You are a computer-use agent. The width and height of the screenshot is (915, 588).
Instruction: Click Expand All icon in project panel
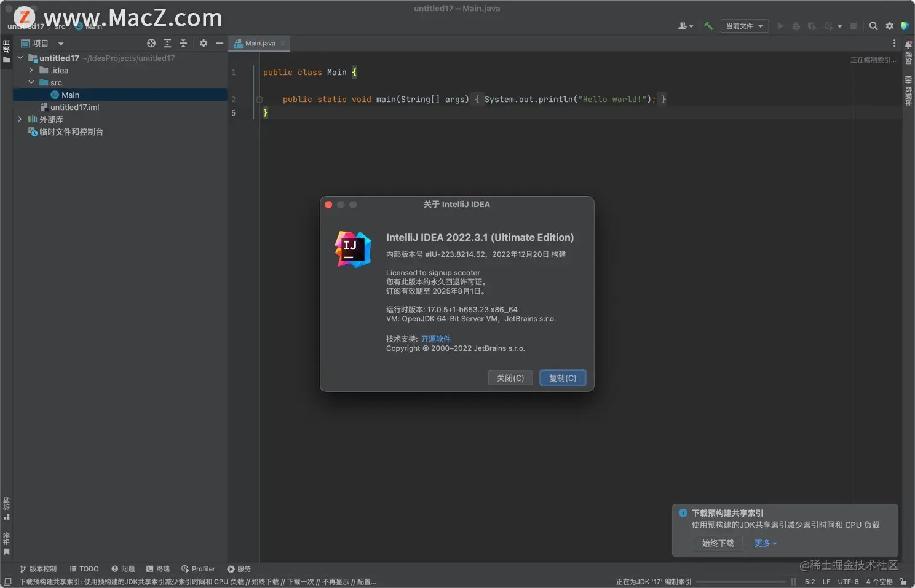point(167,43)
